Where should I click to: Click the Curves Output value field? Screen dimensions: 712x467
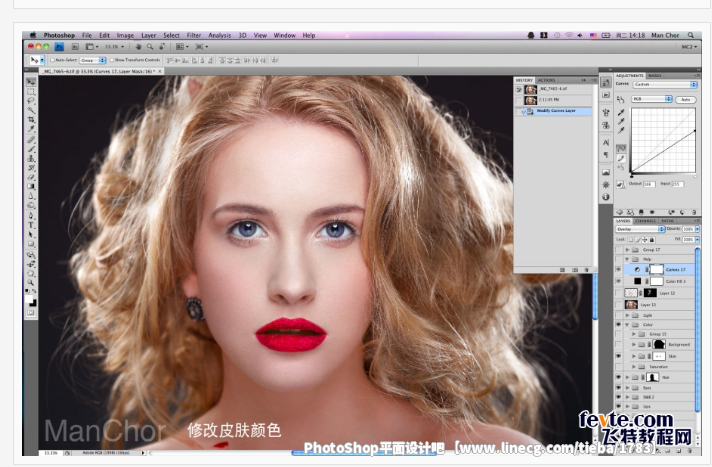coord(649,184)
